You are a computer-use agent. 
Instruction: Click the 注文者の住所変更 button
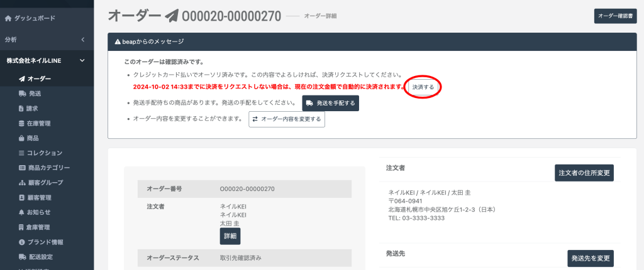click(x=584, y=172)
